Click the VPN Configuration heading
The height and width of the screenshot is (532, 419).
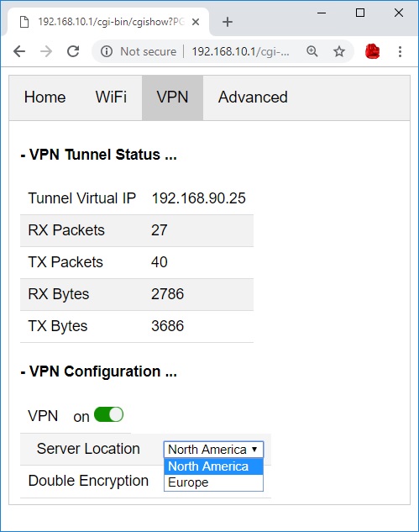pos(99,371)
